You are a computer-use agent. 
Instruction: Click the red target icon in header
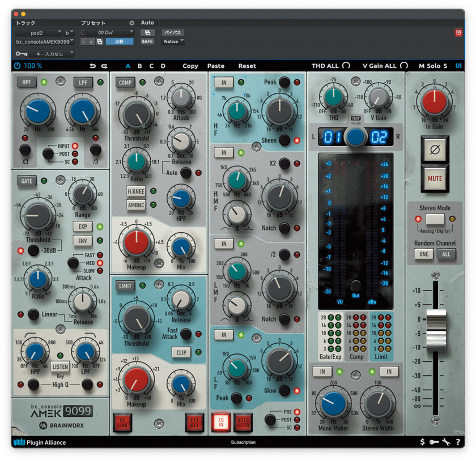click(x=458, y=32)
